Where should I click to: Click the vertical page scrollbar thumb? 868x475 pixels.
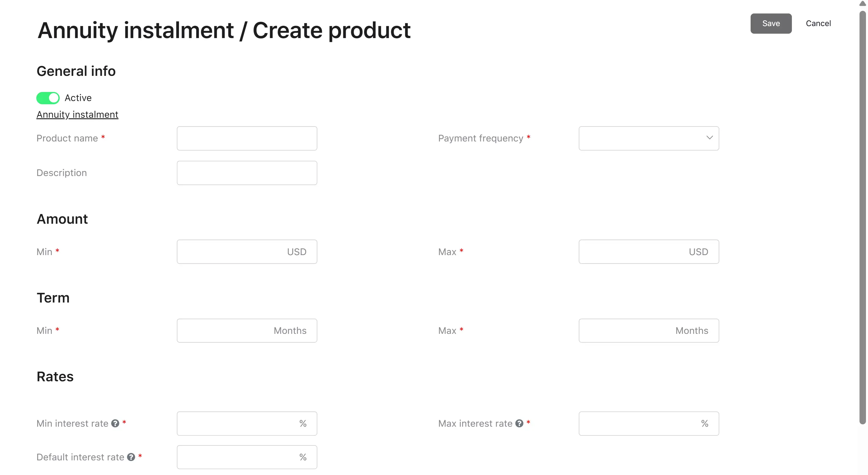tap(862, 218)
